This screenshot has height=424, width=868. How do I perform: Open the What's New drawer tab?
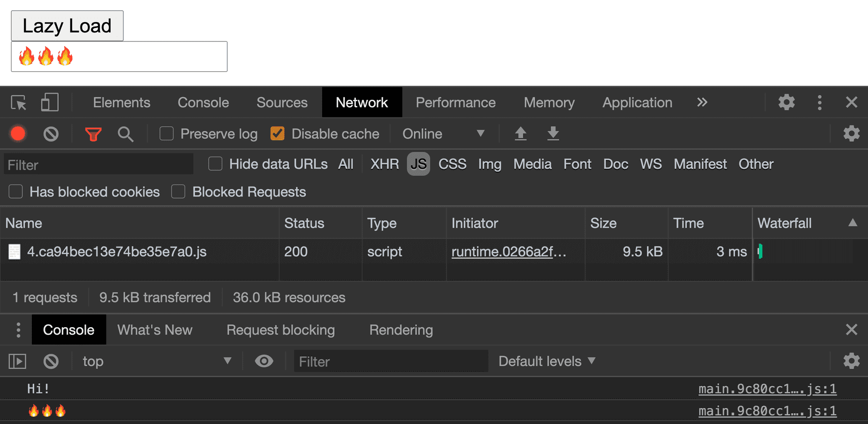pyautogui.click(x=155, y=330)
